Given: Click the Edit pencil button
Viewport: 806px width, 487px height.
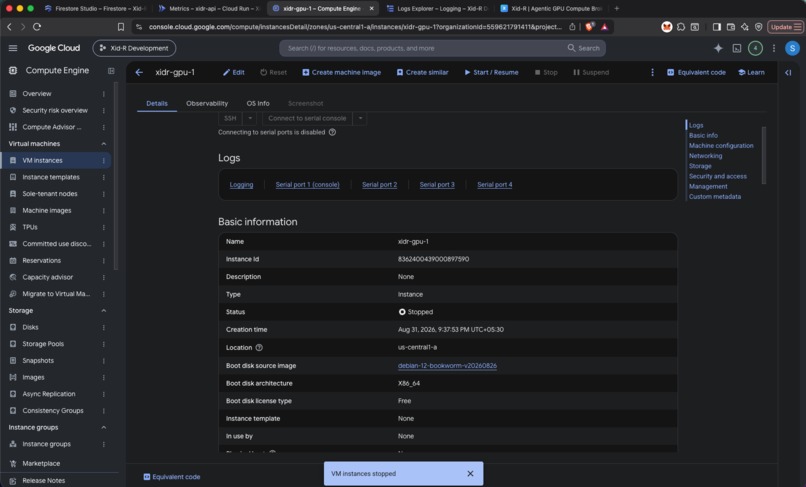Looking at the screenshot, I should point(234,73).
